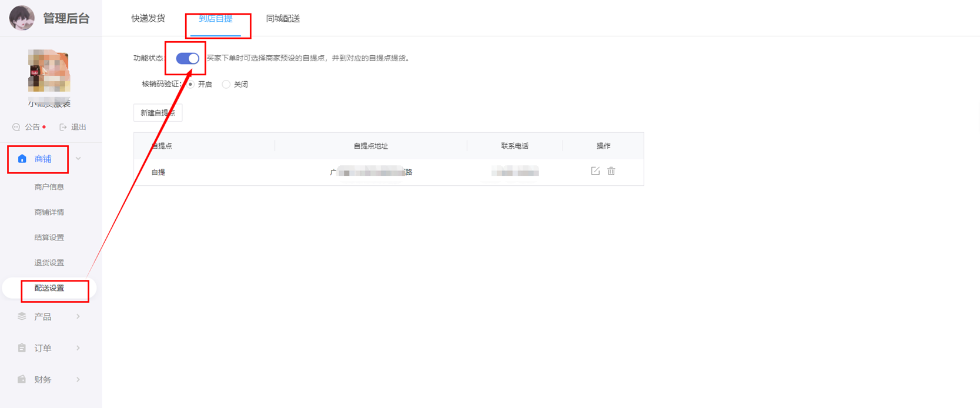Open 商铺详情 submenu item
This screenshot has width=980, height=408.
click(x=49, y=212)
